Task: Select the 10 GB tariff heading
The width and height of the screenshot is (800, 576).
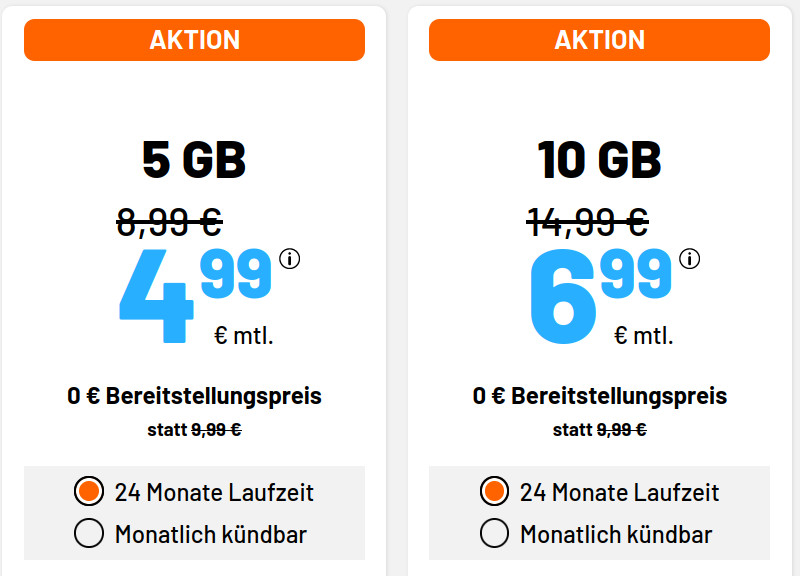Action: 598,158
